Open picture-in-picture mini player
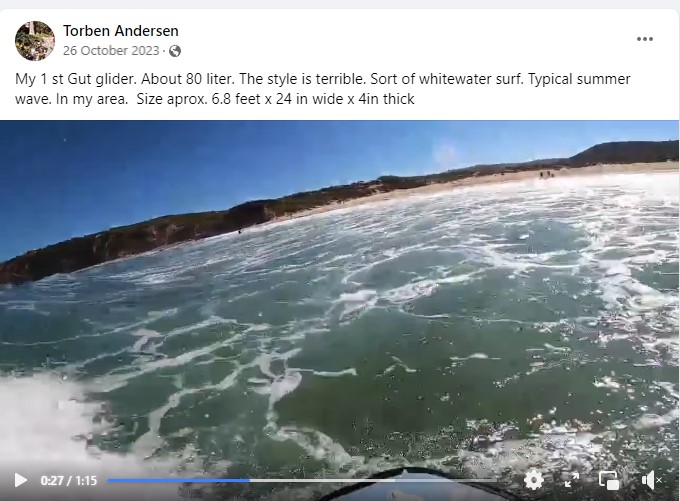Image resolution: width=680 pixels, height=501 pixels. click(608, 480)
